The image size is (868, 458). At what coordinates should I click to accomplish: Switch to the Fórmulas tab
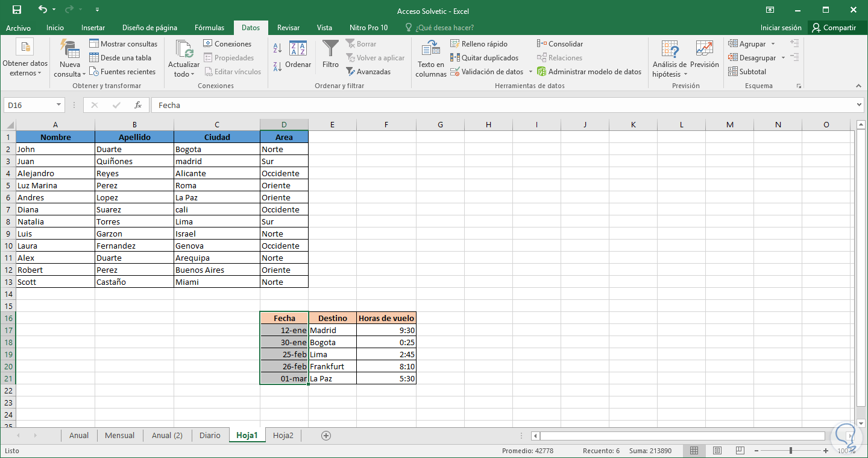(209, 28)
